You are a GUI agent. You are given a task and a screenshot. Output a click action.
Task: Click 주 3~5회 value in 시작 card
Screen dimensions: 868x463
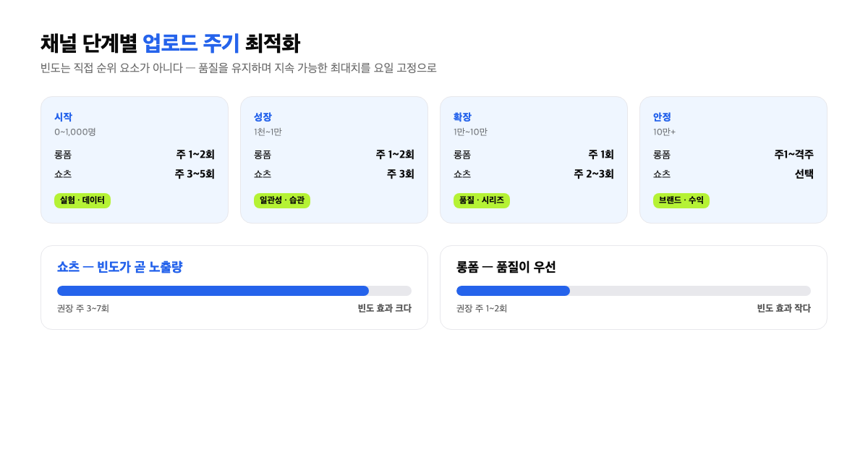(195, 174)
